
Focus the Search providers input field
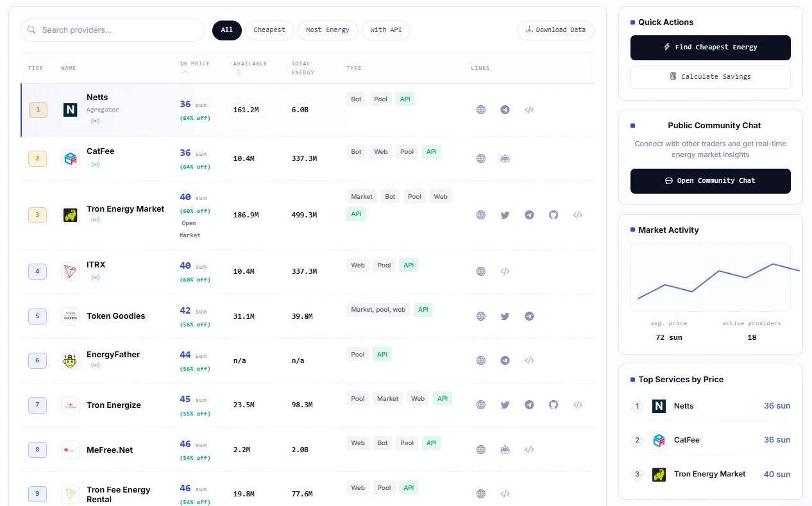(113, 30)
